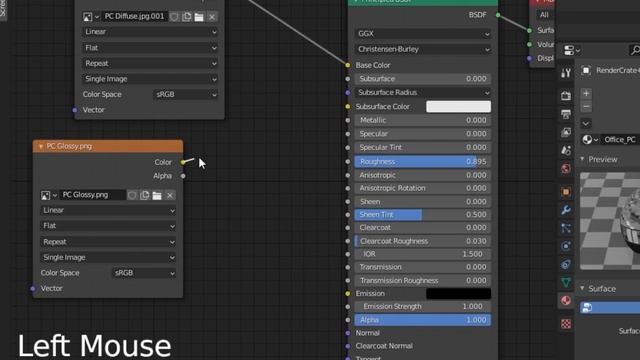Screen dimensions: 640x360
Task: Remove material slot with minus button
Action: (x=586, y=107)
